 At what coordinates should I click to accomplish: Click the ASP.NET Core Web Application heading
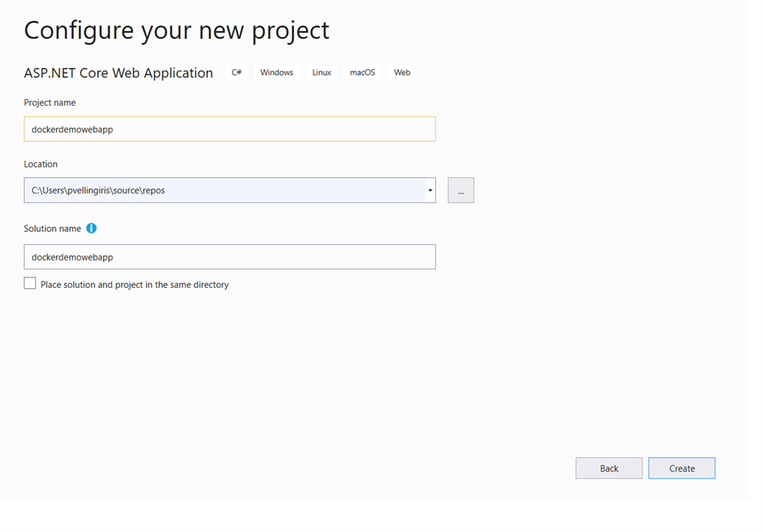pos(118,72)
